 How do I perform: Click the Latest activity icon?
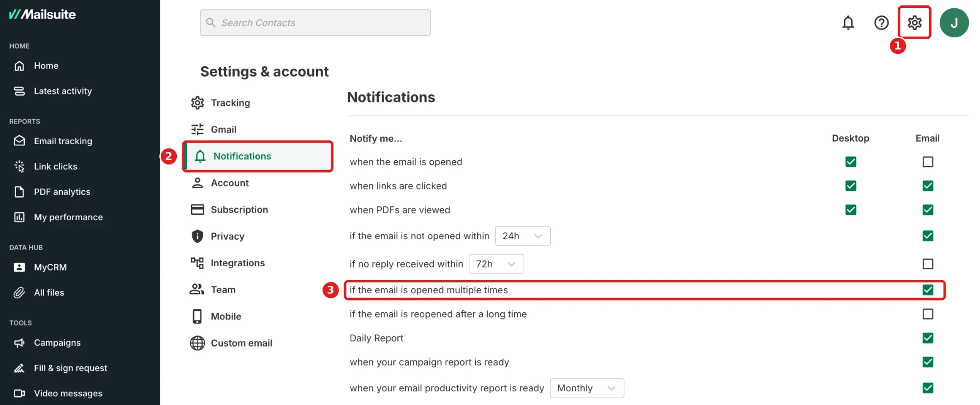[x=19, y=91]
